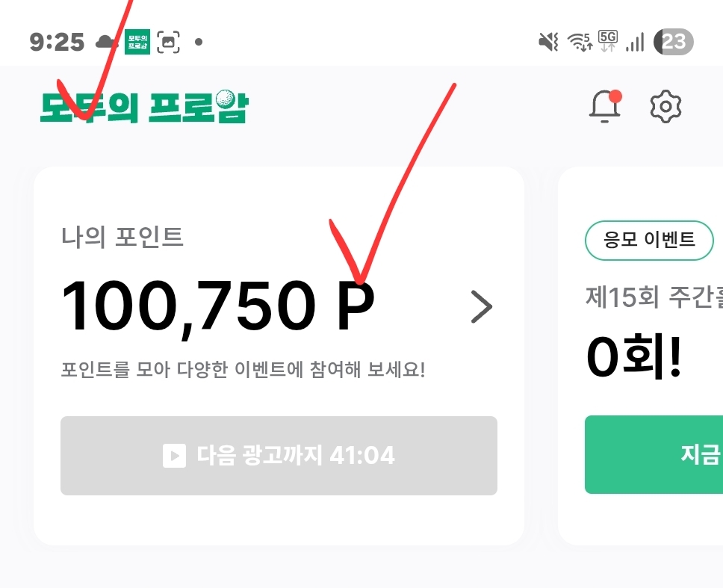
Task: Tap the cloud icon in status bar
Action: coord(108,42)
